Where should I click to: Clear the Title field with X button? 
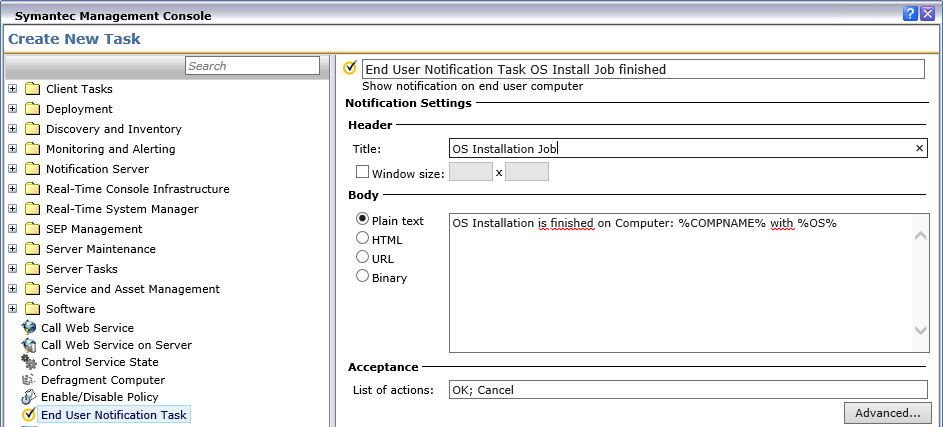coord(919,148)
